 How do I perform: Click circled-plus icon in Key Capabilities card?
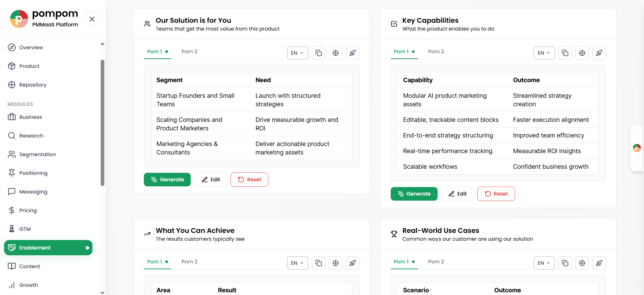coord(582,53)
